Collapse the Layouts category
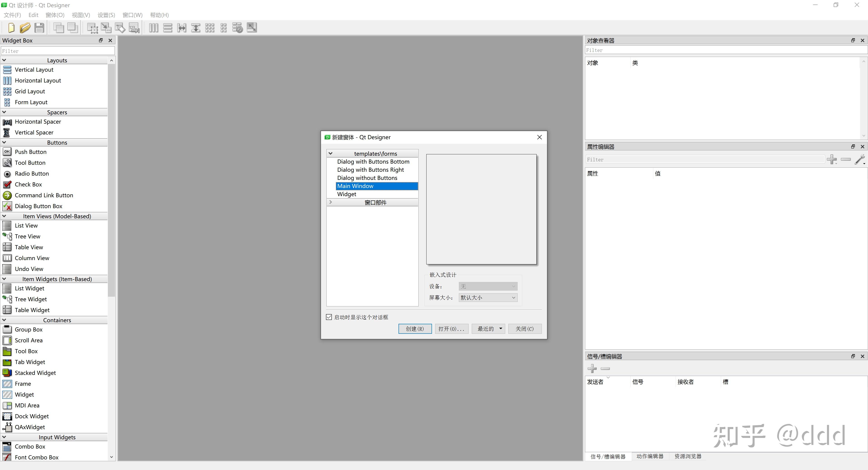This screenshot has height=470, width=868. pos(4,60)
